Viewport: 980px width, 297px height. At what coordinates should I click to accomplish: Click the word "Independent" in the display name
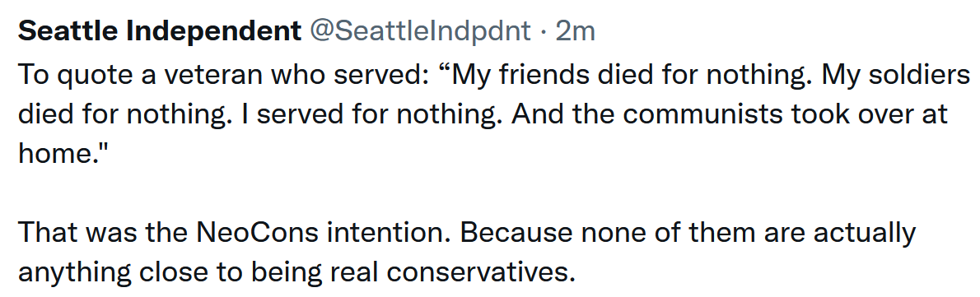[x=214, y=33]
